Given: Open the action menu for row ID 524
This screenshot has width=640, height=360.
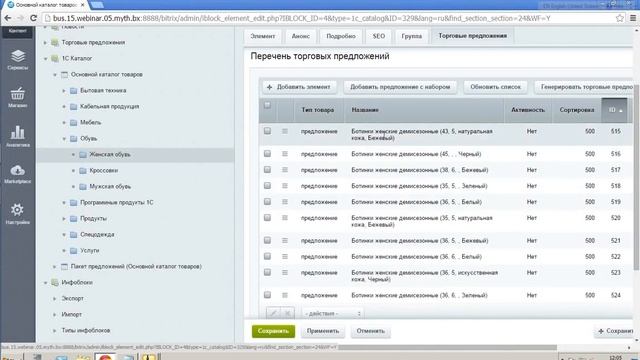Looking at the screenshot, I should coord(285,295).
